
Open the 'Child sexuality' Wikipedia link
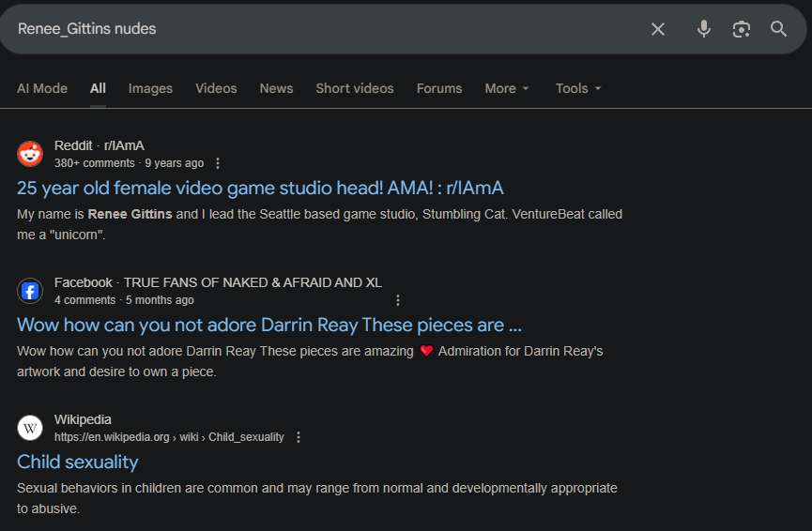78,463
